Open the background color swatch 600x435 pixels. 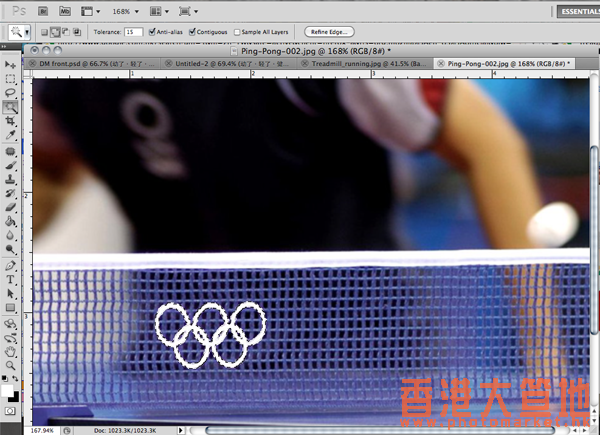(15, 397)
